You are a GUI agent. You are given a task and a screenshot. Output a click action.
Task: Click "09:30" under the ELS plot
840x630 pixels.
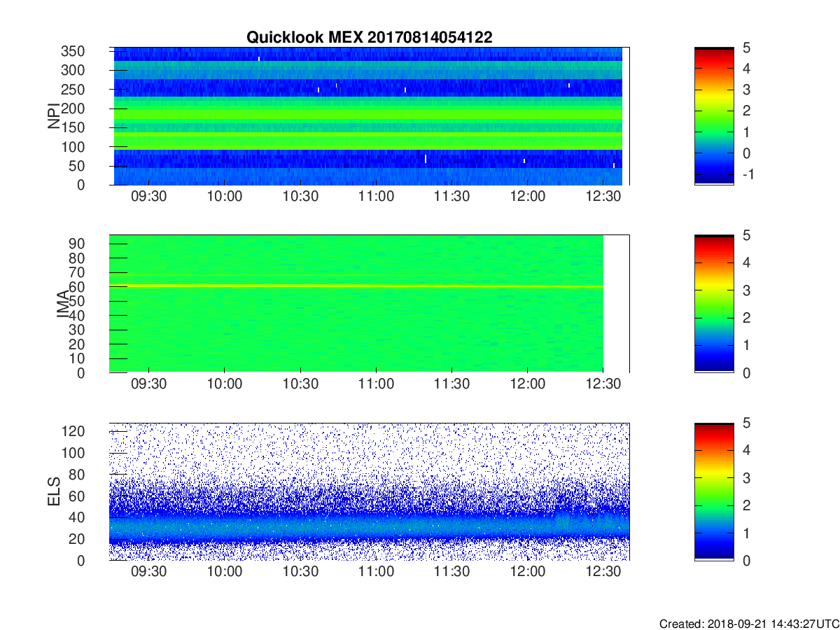[148, 572]
